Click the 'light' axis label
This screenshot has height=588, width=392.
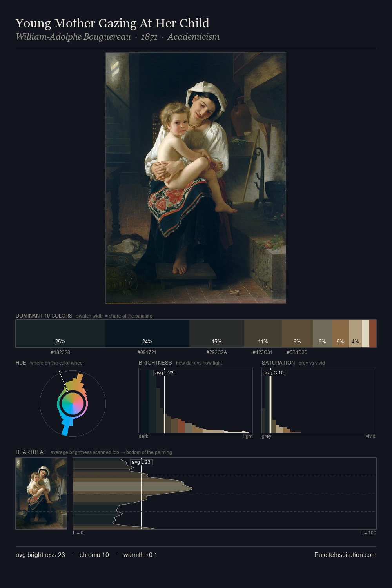click(248, 436)
